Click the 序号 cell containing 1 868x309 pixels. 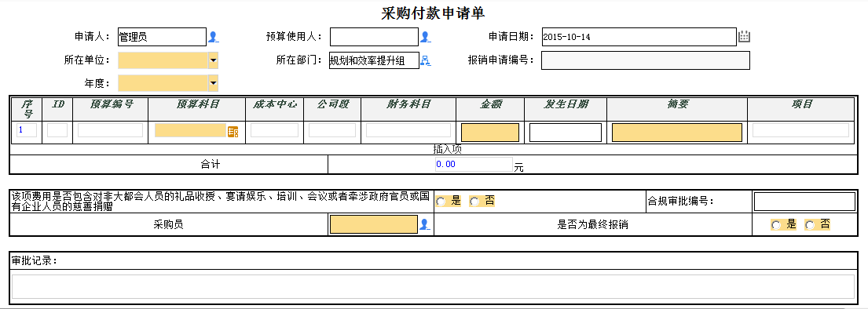[x=27, y=130]
